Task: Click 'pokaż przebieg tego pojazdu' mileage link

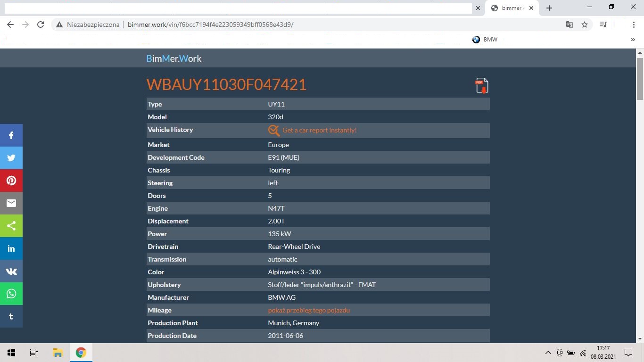Action: (x=309, y=310)
